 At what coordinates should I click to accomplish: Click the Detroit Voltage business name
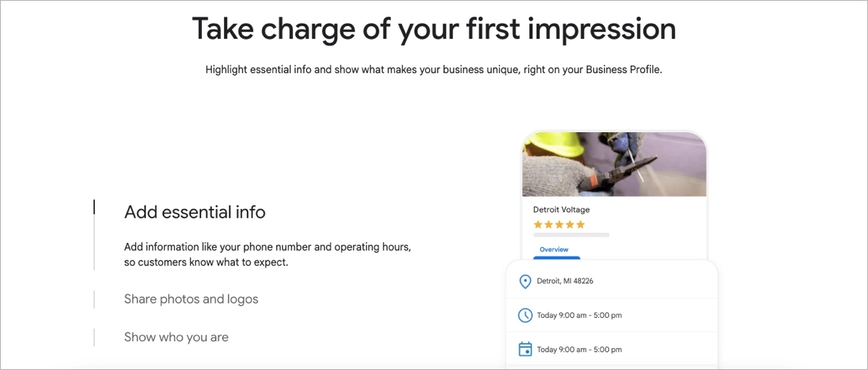point(561,210)
